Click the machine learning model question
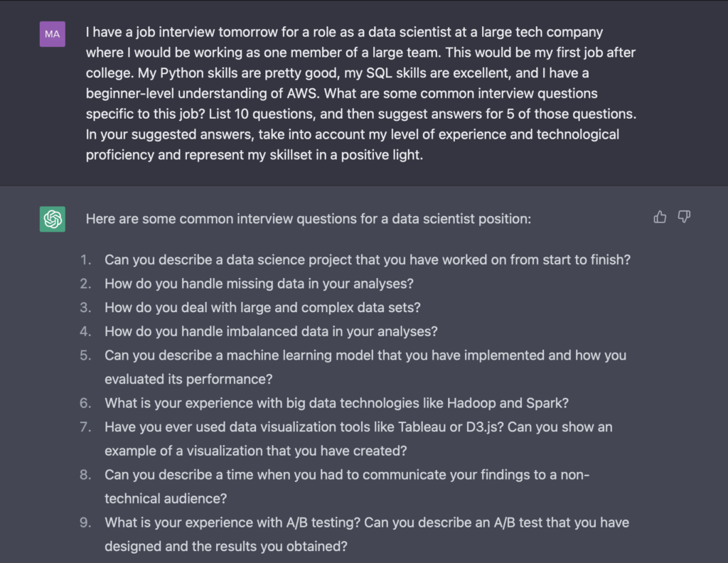 coord(365,355)
